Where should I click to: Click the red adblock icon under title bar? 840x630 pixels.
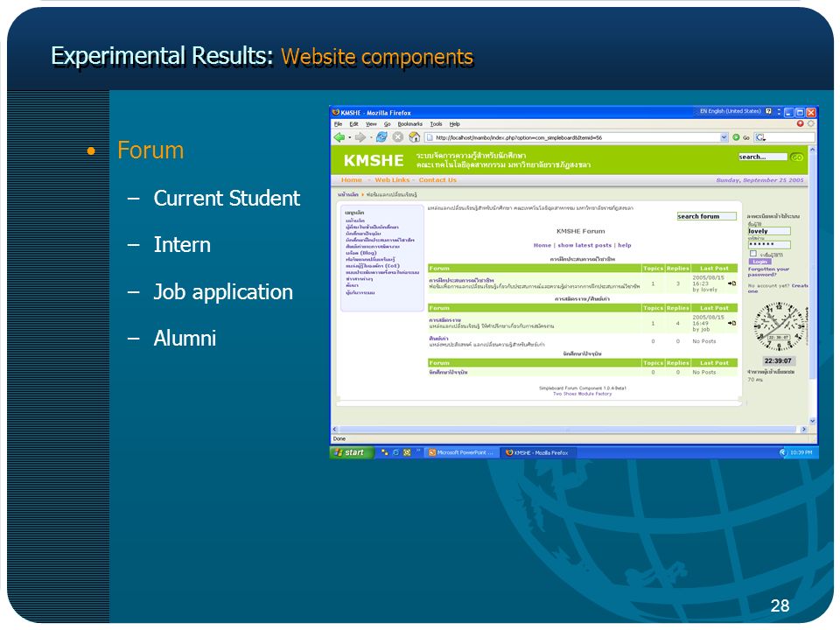pyautogui.click(x=800, y=123)
